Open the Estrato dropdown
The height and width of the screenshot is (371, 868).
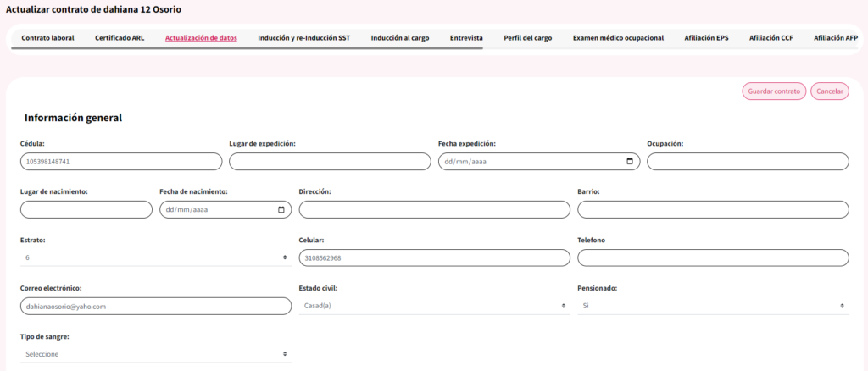(156, 257)
